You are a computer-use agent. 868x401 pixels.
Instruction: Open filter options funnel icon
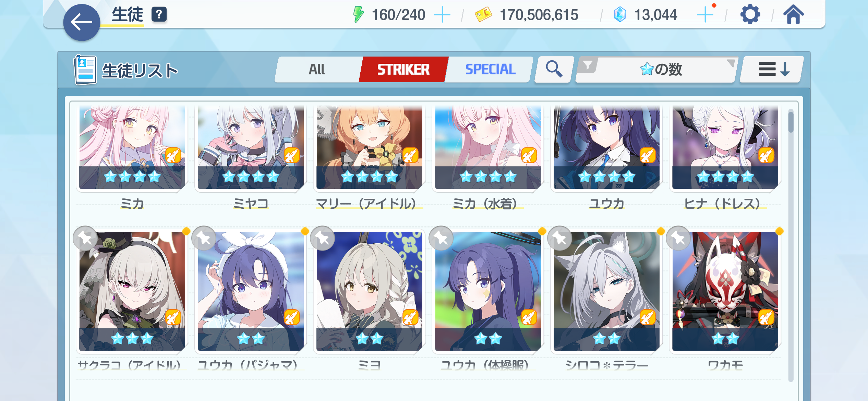[588, 65]
